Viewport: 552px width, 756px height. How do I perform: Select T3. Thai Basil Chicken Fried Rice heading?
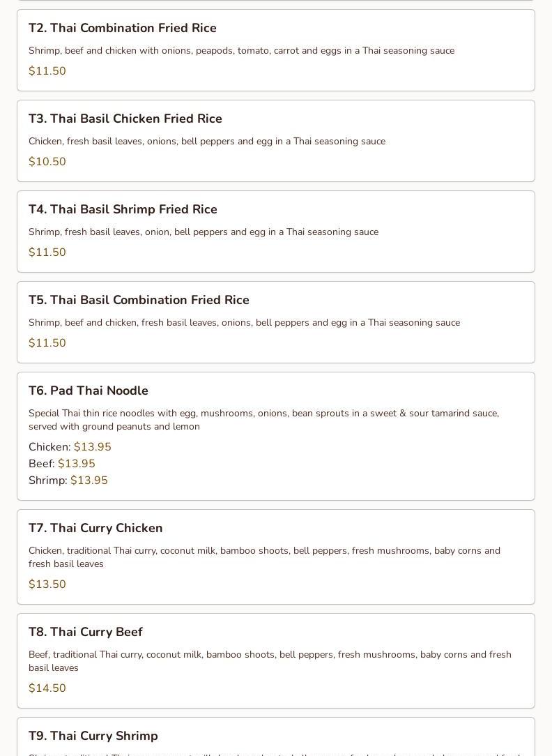(x=125, y=119)
